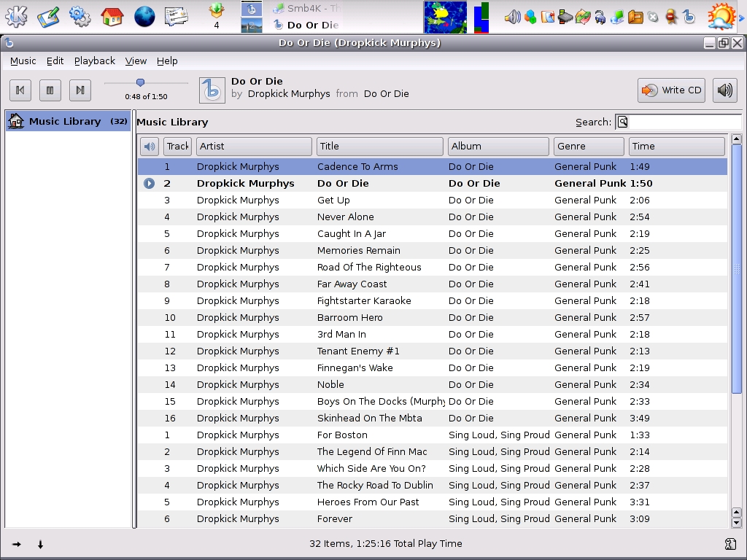The image size is (747, 560).
Task: Open the Playback menu
Action: pos(94,61)
